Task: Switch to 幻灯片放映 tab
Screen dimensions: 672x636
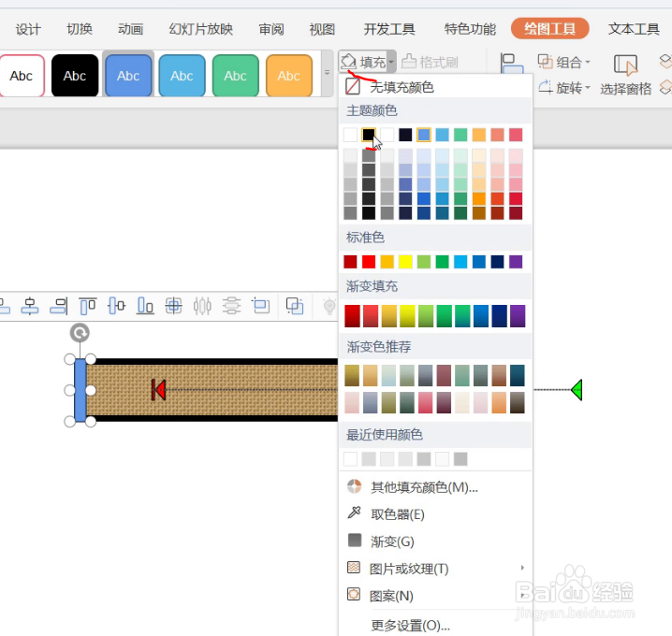Action: coord(200,29)
